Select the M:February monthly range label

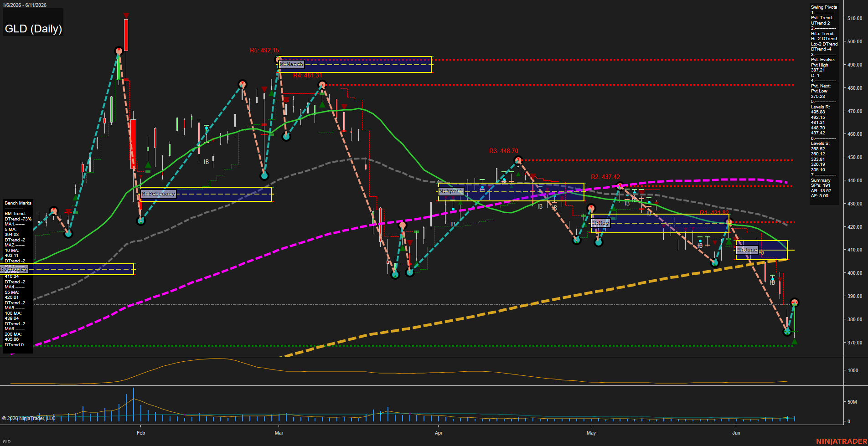click(x=158, y=194)
